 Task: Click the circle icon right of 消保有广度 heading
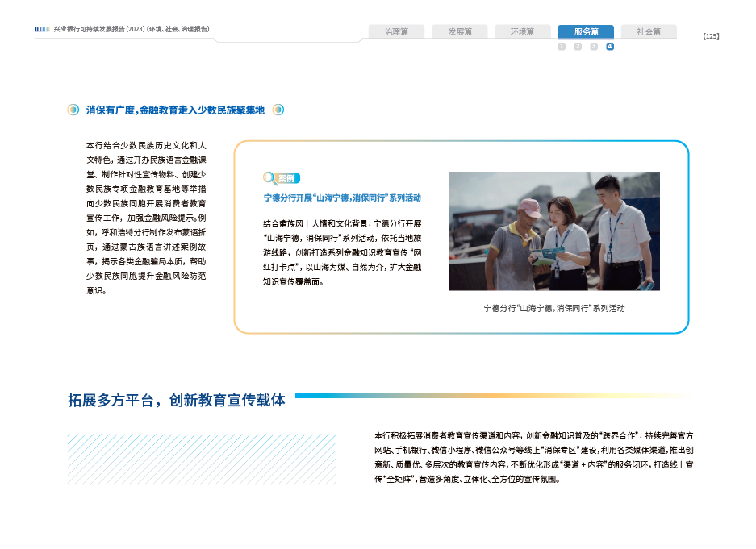pos(278,110)
